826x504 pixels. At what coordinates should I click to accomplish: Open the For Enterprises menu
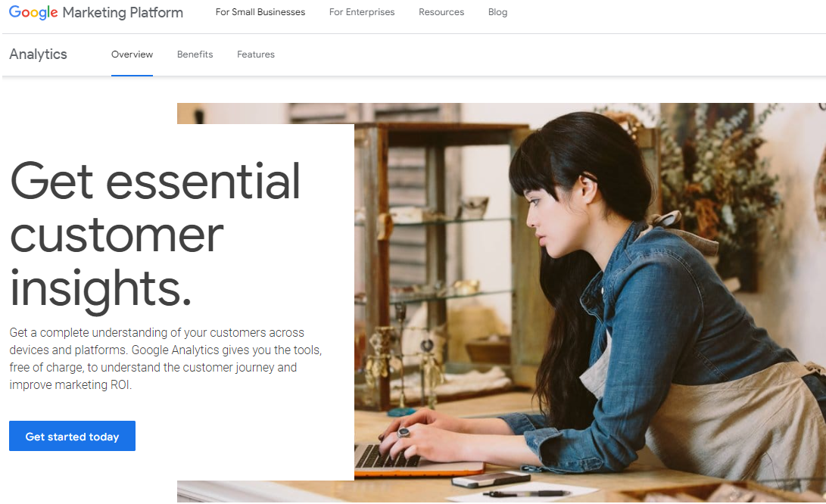362,12
